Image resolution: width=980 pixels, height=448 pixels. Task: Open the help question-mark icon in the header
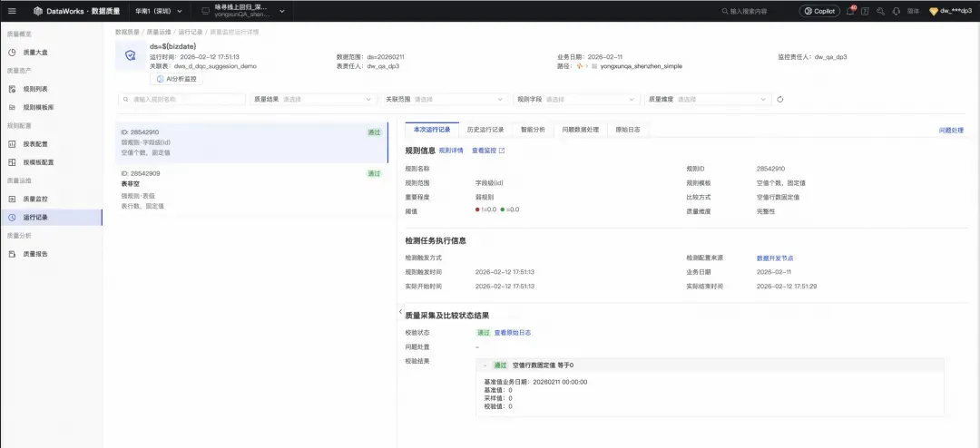(865, 11)
